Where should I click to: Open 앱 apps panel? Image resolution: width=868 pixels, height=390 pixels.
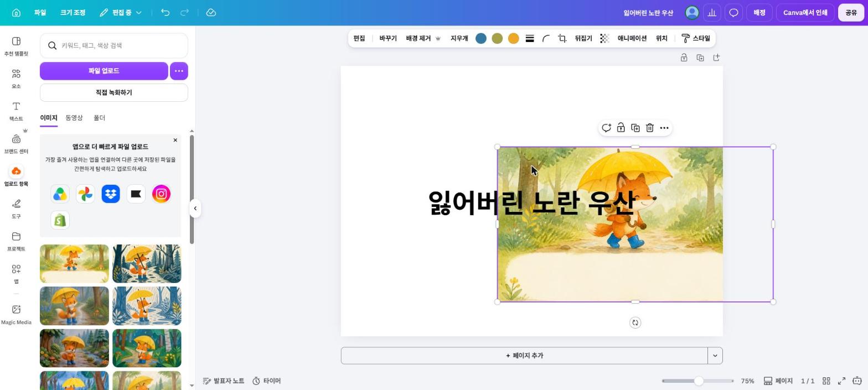[x=16, y=274]
